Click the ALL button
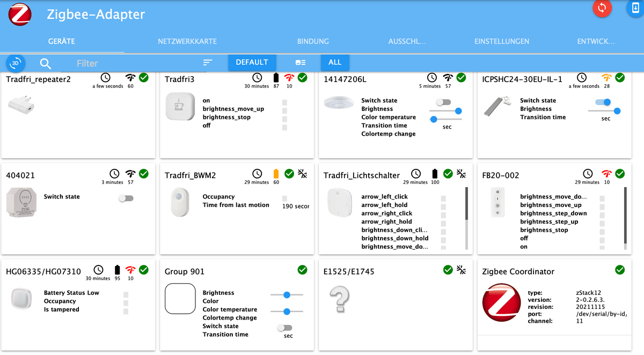Image resolution: width=644 pixels, height=355 pixels. 335,62
